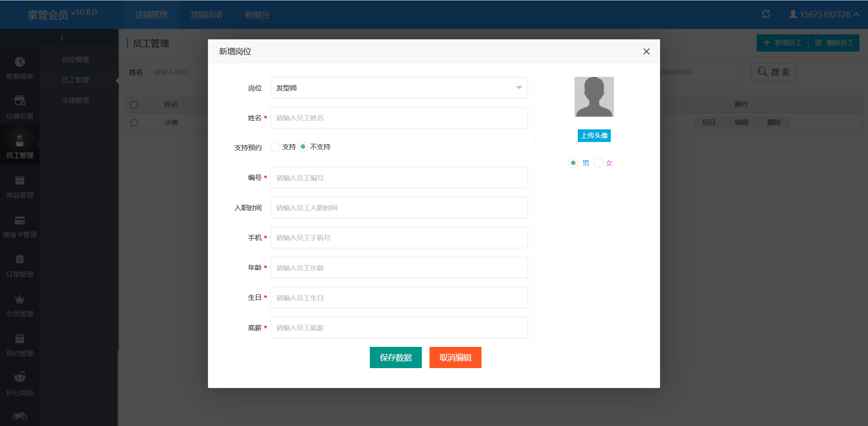Click the 姓名 employee name input field
This screenshot has width=868, height=426.
point(399,118)
